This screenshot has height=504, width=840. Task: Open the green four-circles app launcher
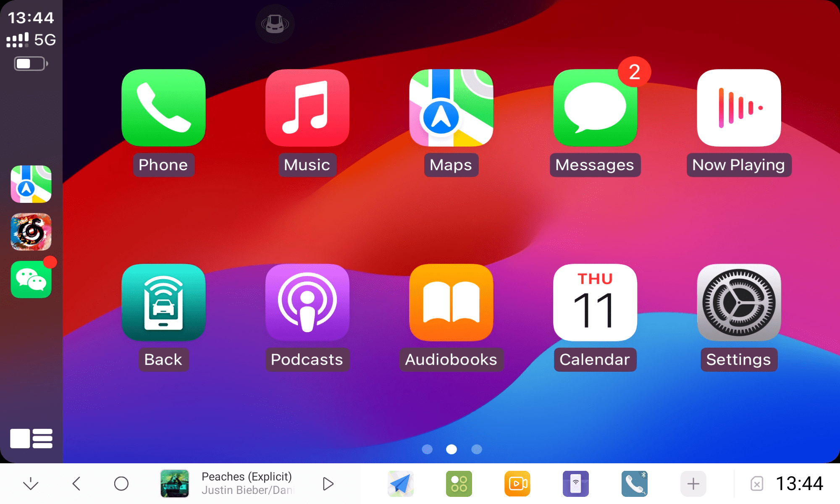point(459,484)
